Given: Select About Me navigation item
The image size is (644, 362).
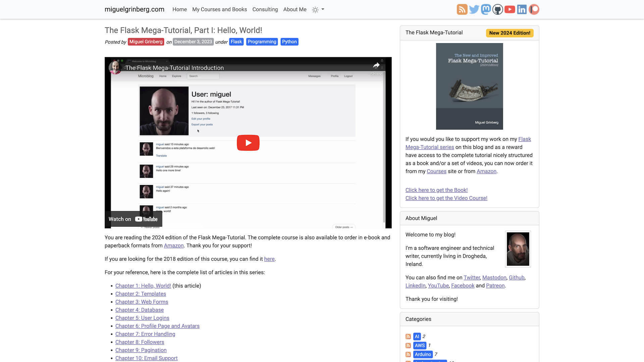Looking at the screenshot, I should pyautogui.click(x=294, y=9).
